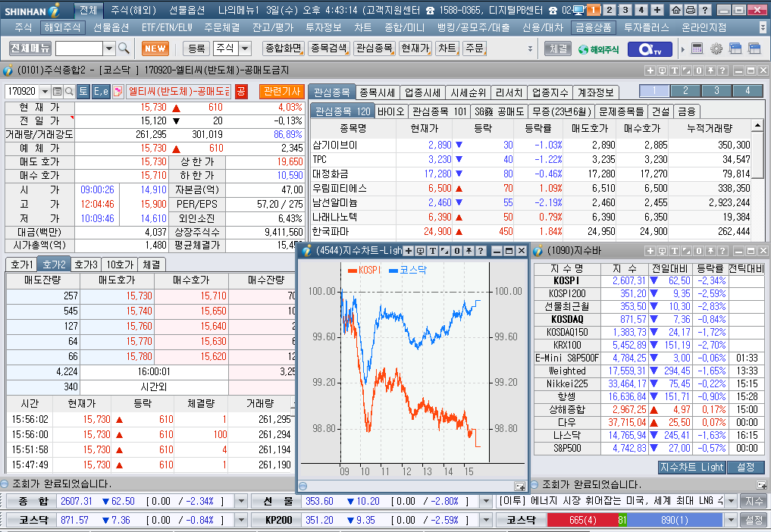The height and width of the screenshot is (532, 771).
Task: Click the corner icon in the 지수바 status bar
Action: [x=761, y=485]
